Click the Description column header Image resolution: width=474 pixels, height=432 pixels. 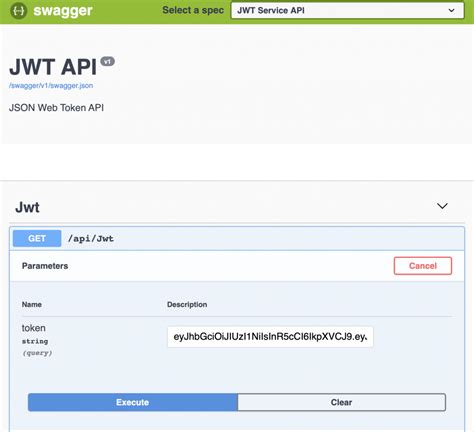[187, 304]
